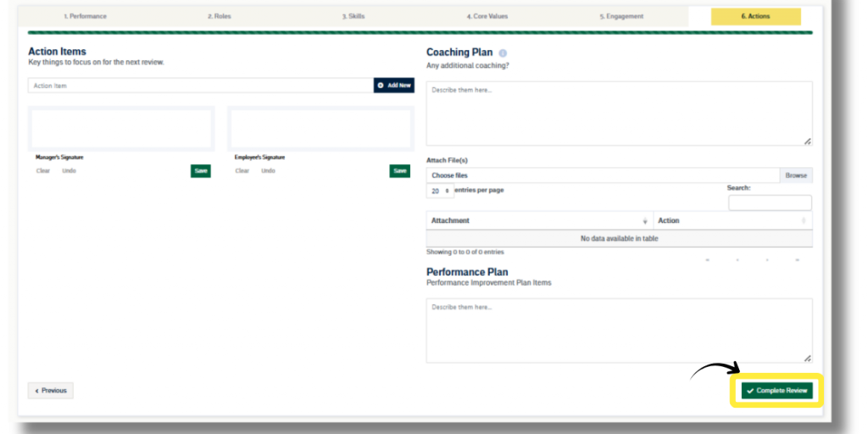Save the Manager's Signature

coord(201,170)
